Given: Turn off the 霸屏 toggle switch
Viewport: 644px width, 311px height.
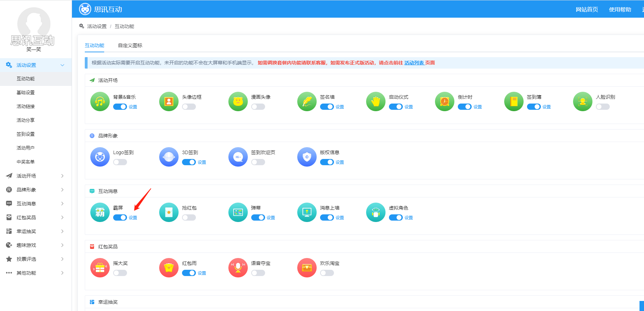Looking at the screenshot, I should click(120, 217).
